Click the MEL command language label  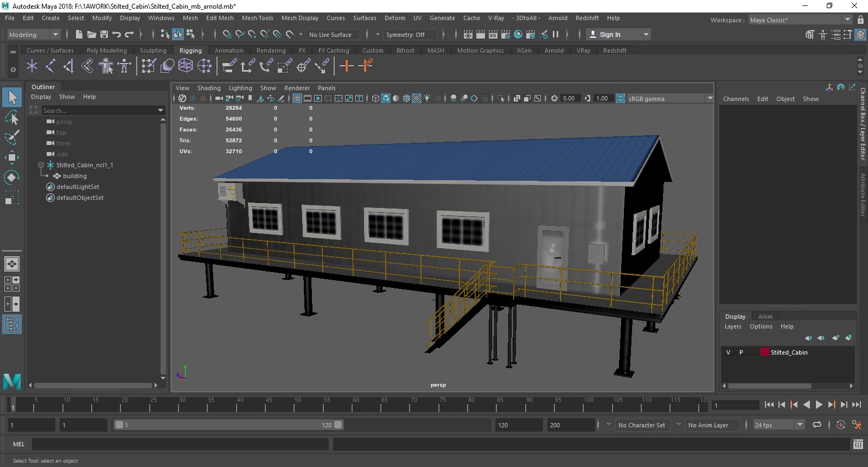[x=19, y=444]
